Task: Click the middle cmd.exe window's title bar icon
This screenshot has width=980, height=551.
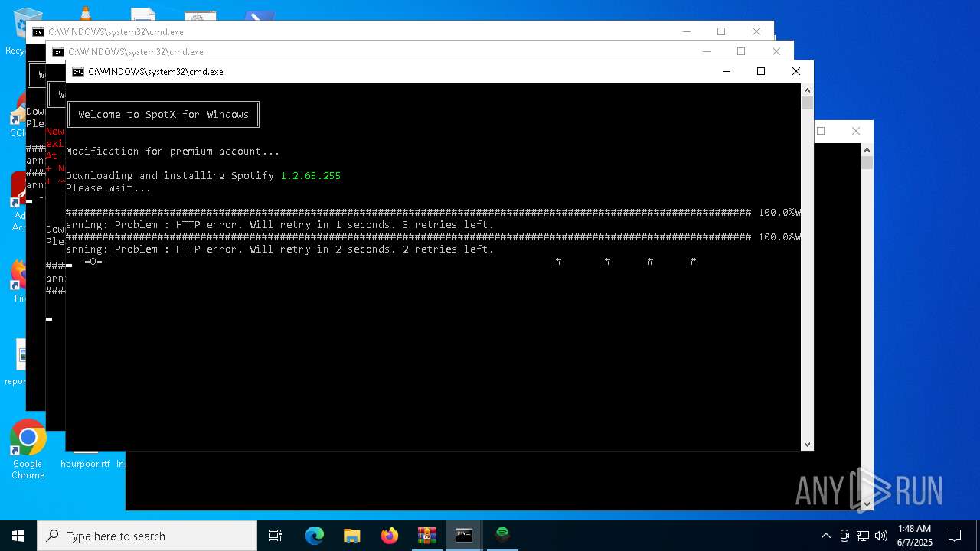Action: tap(57, 52)
